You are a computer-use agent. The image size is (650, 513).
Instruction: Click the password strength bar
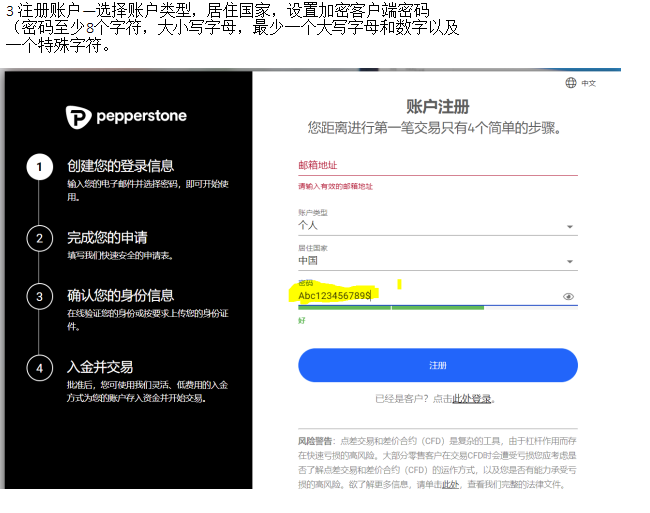click(x=438, y=307)
